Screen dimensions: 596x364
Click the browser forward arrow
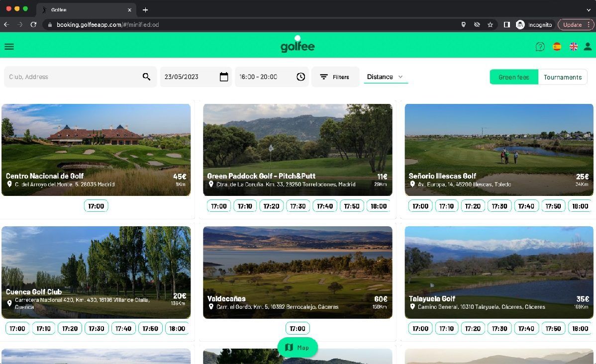[20, 25]
